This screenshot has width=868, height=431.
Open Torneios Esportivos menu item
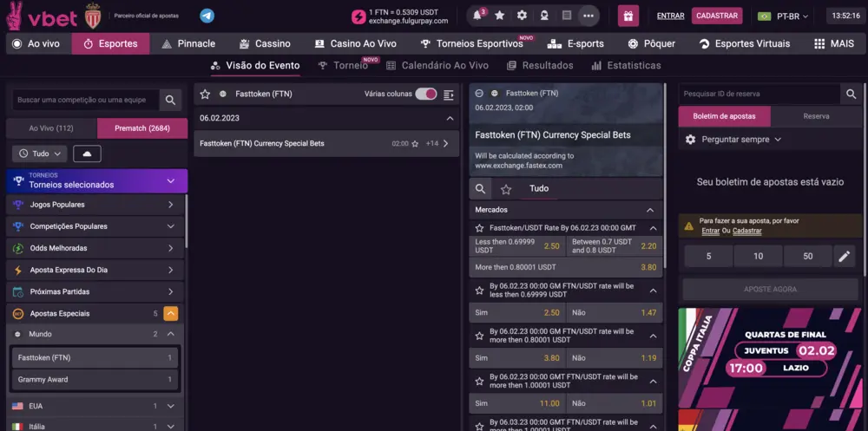[472, 43]
